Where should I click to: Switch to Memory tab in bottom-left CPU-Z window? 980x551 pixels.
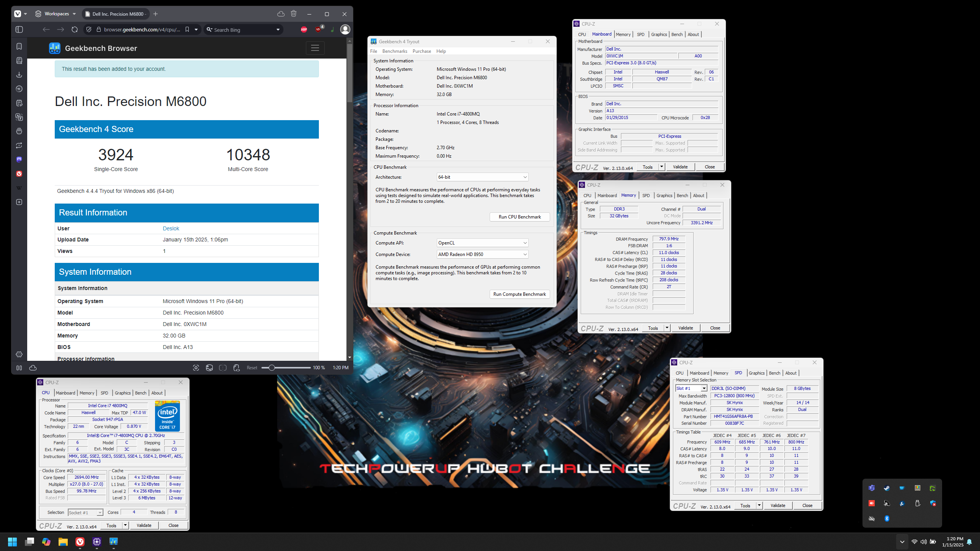click(87, 393)
